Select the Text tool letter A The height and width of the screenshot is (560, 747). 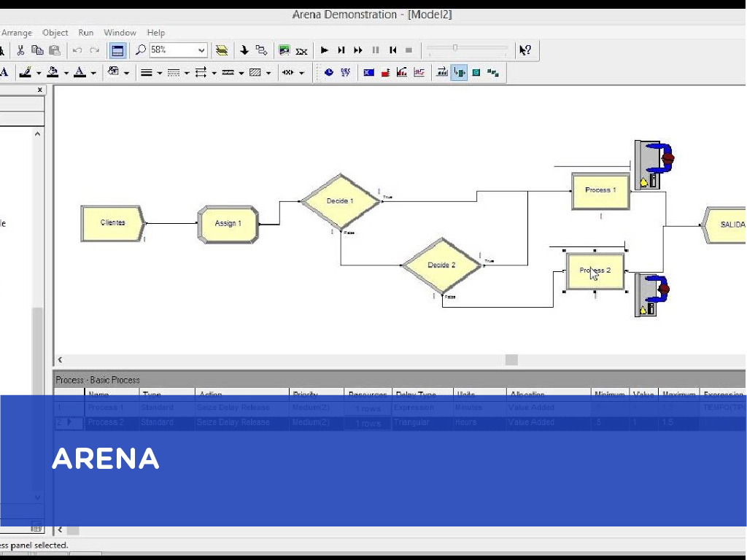tap(4, 72)
